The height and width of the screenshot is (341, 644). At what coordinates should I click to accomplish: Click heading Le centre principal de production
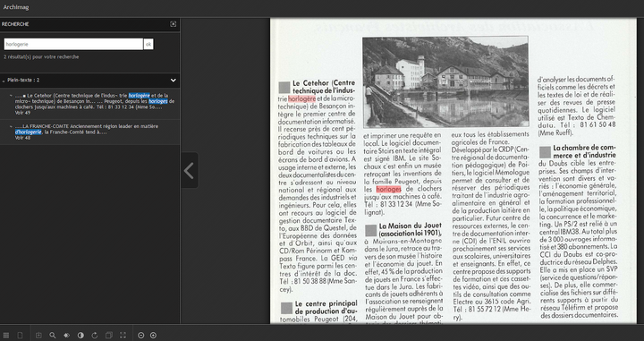coord(326,307)
